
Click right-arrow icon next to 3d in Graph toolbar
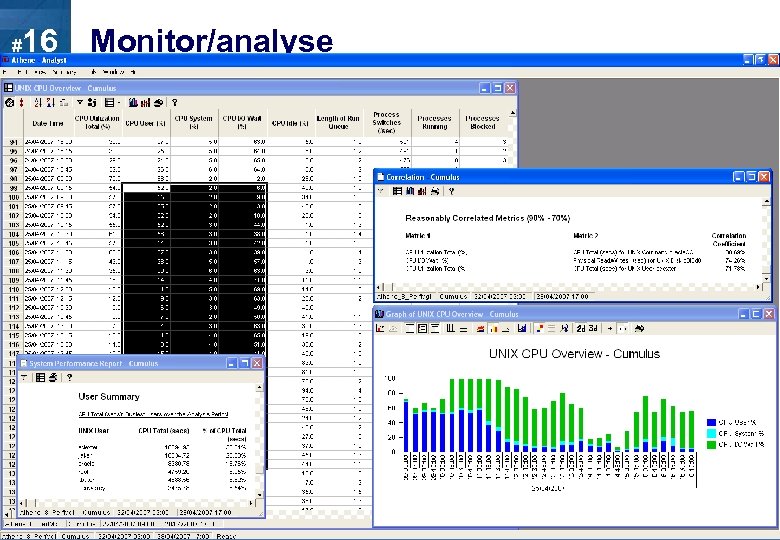click(x=610, y=328)
